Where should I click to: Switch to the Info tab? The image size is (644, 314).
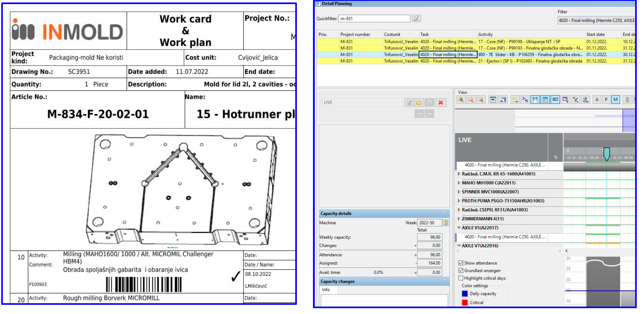coord(326,290)
